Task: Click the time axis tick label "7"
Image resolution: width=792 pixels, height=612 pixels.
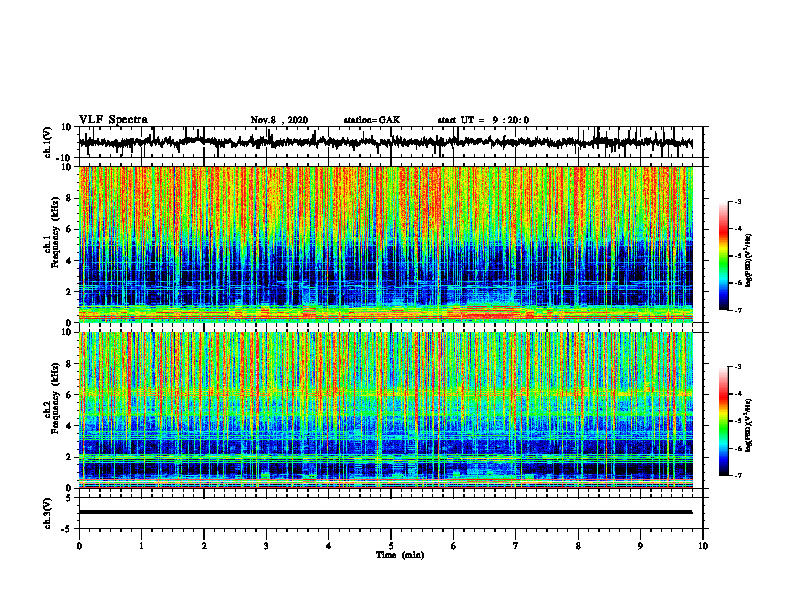Action: [x=516, y=546]
